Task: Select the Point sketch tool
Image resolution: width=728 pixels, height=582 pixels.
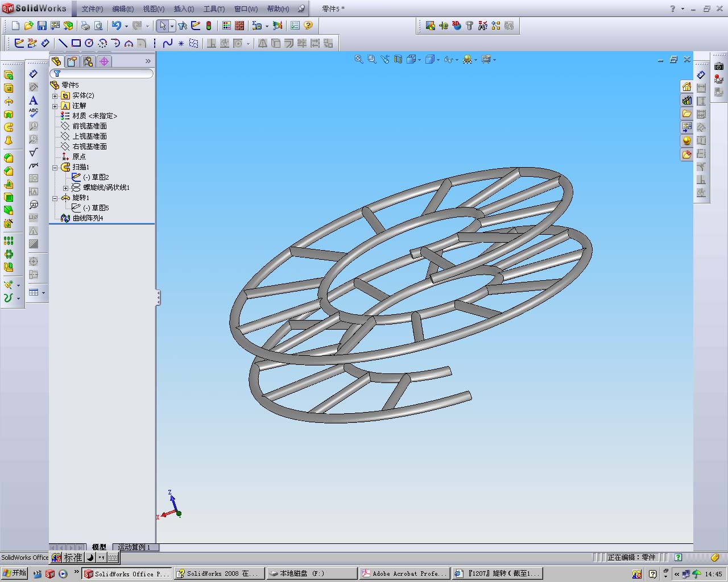Action: point(181,43)
